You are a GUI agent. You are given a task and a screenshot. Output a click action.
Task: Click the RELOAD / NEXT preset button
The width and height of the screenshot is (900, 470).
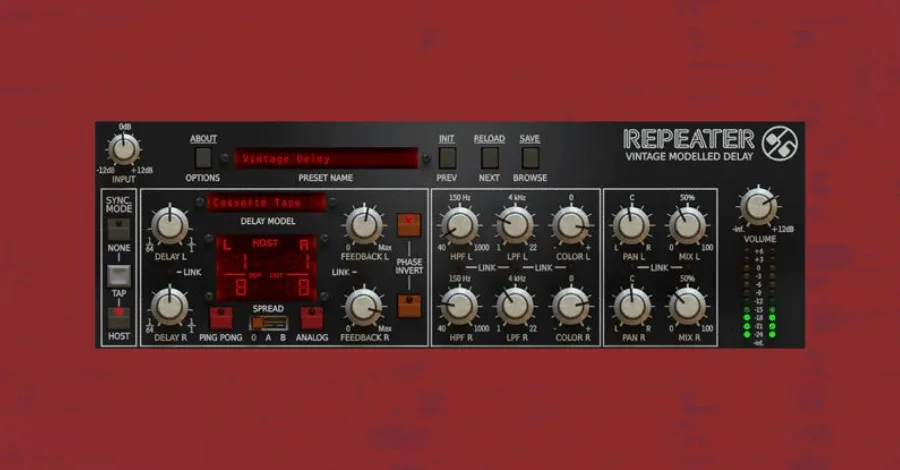(490, 158)
